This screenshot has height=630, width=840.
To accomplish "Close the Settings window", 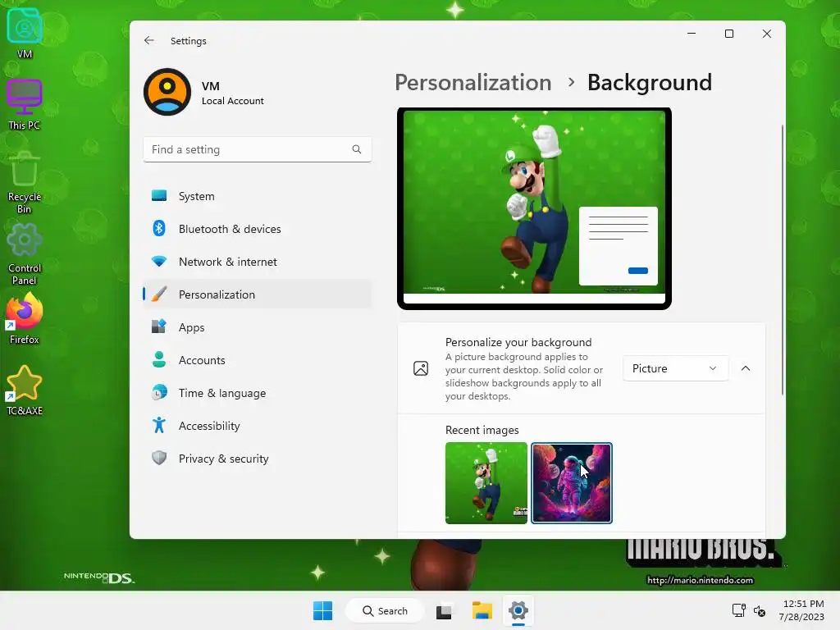I will [x=767, y=34].
